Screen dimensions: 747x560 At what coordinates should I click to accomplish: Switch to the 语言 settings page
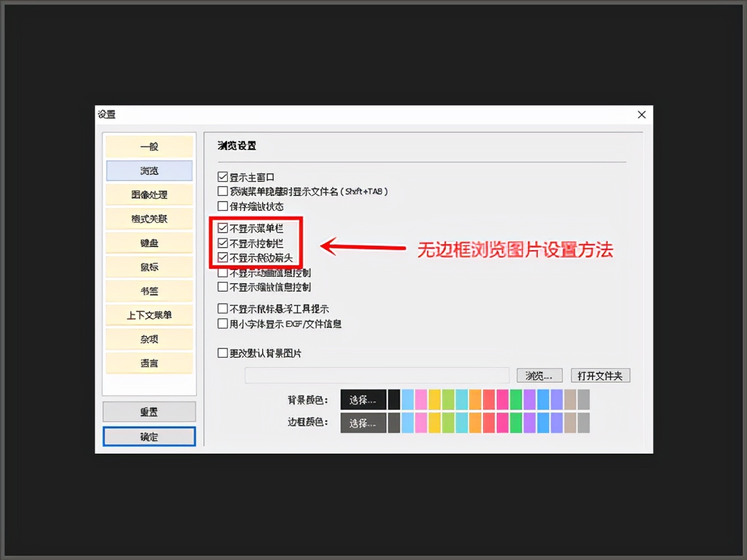click(149, 363)
